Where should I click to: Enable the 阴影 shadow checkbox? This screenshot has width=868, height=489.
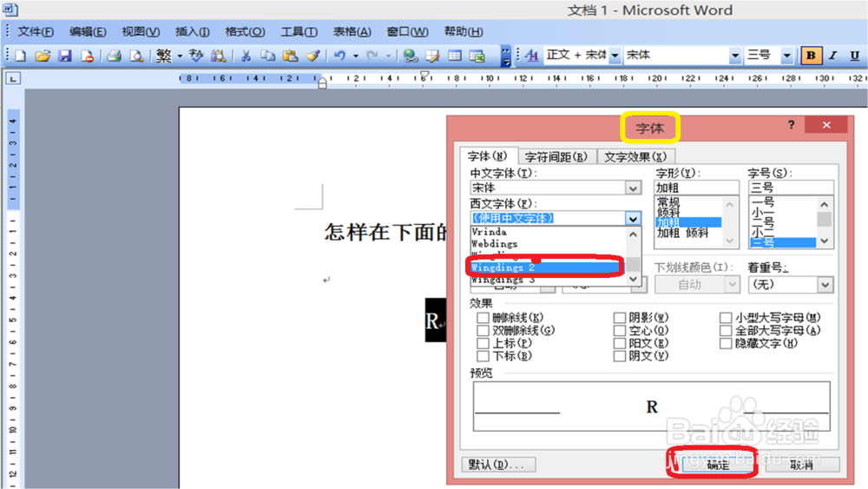[x=620, y=318]
